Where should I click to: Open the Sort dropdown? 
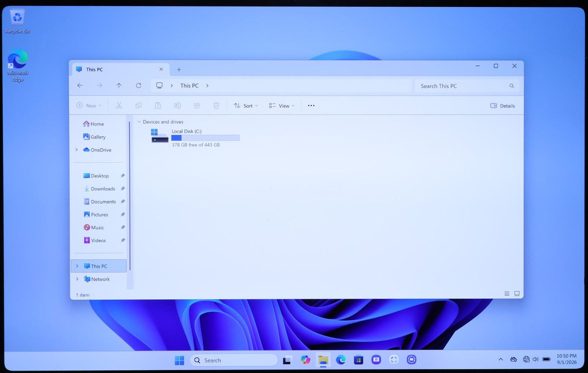click(245, 106)
